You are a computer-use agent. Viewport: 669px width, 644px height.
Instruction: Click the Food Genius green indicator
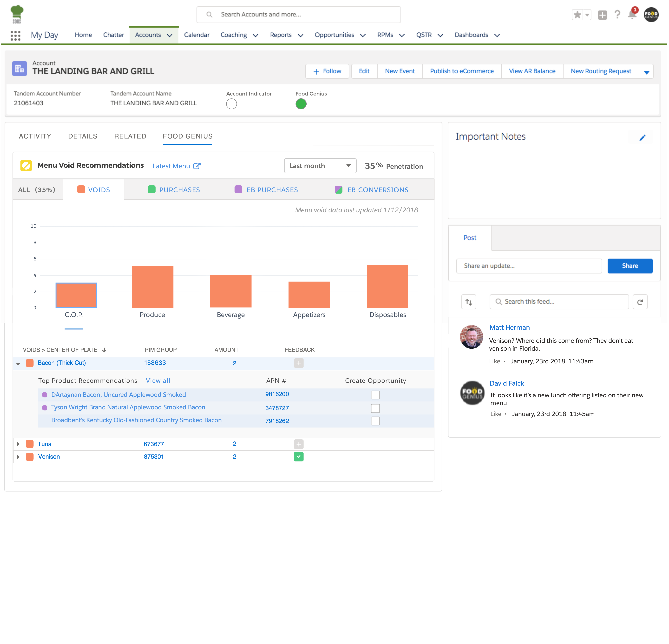click(301, 104)
